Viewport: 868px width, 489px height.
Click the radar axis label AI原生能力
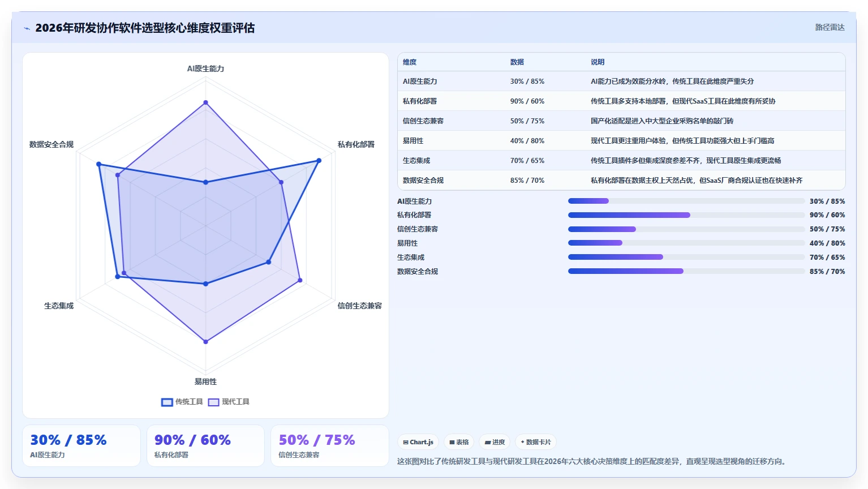click(x=206, y=68)
